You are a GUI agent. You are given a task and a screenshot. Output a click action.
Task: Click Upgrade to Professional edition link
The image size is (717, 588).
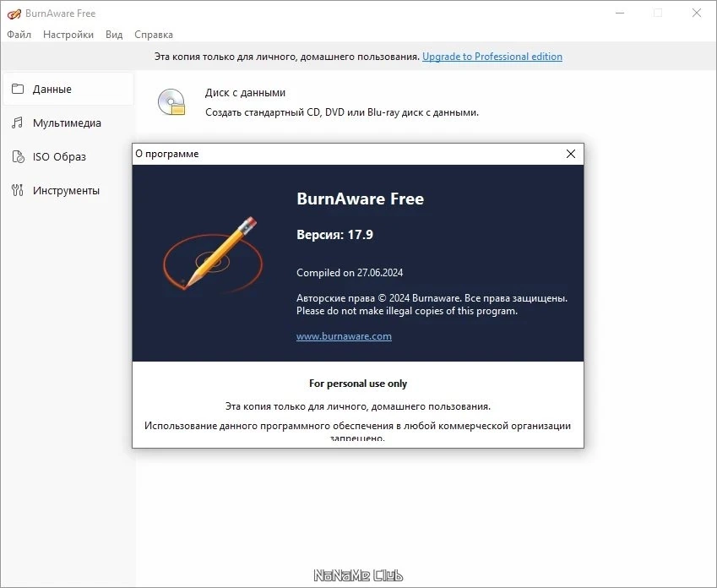[x=492, y=57]
